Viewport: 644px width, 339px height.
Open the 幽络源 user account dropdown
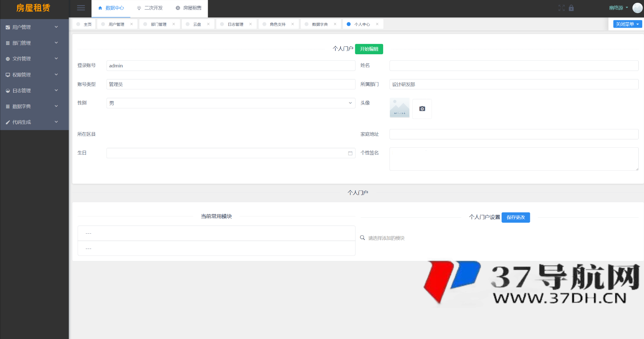[618, 7]
